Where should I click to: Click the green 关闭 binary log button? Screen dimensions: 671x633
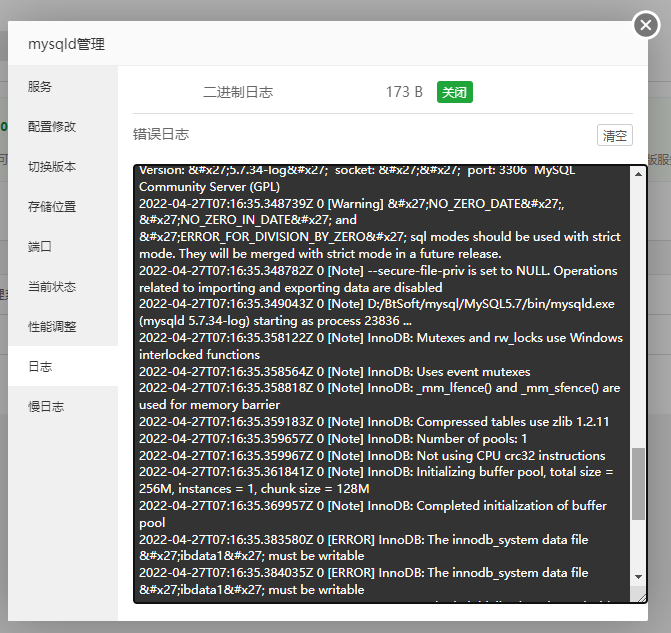[454, 92]
